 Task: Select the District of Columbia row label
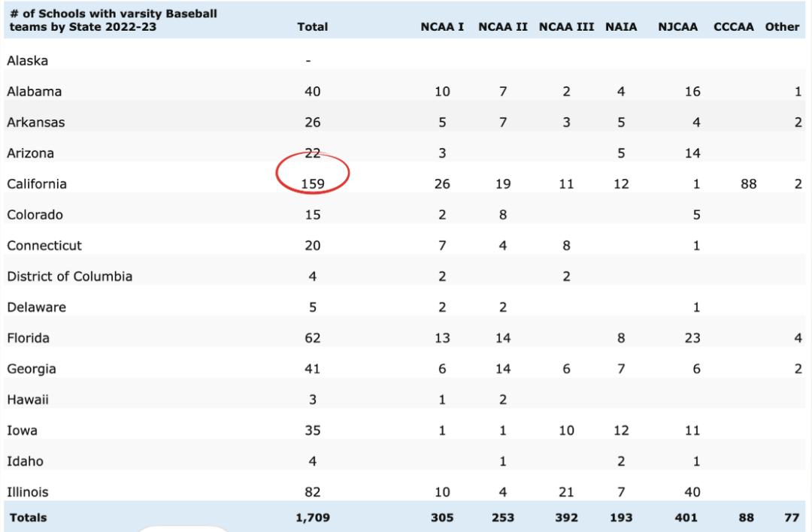tap(69, 277)
